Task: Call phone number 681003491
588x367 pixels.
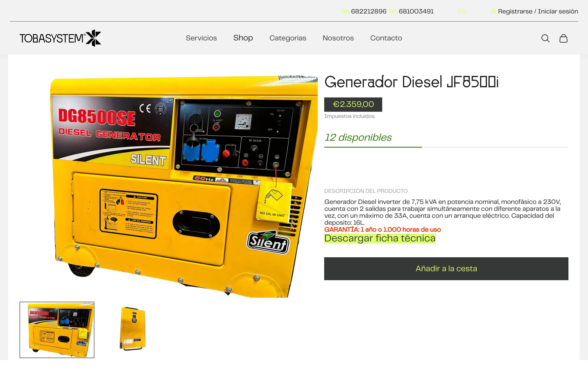Action: point(416,11)
